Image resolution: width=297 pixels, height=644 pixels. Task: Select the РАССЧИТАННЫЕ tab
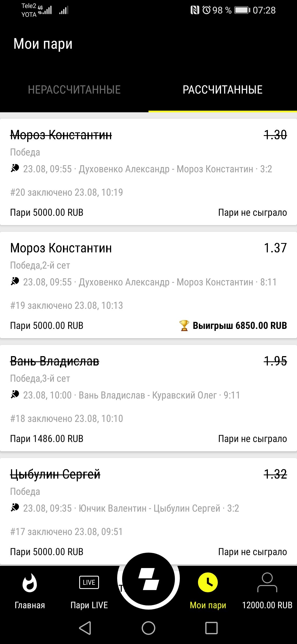coord(222,90)
